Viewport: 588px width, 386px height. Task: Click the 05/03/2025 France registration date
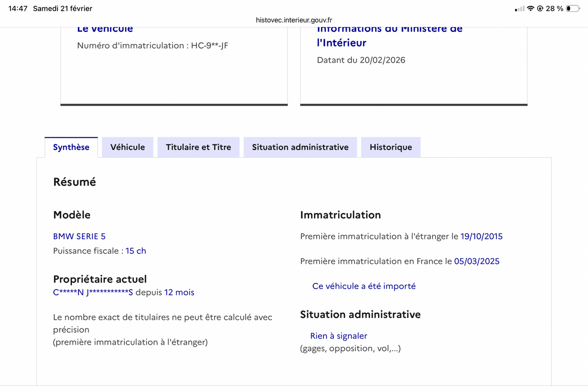(x=477, y=261)
